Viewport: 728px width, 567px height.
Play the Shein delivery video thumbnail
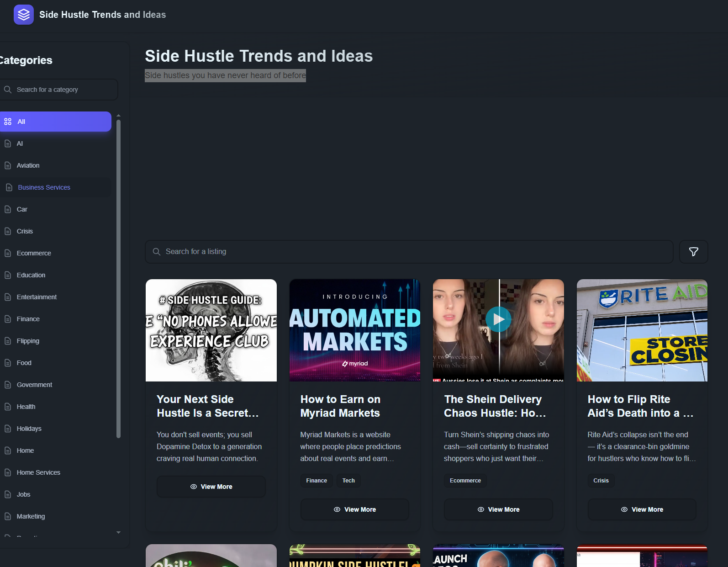click(x=498, y=319)
